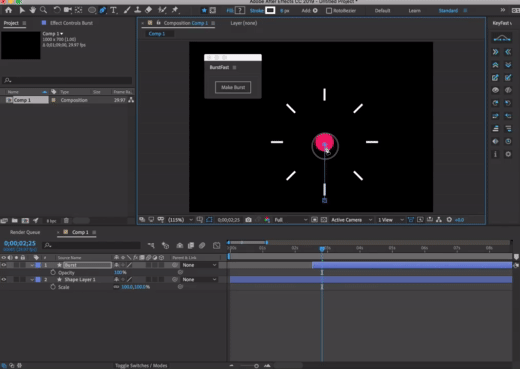
Task: Open the Layer (none) viewer tab
Action: [x=244, y=23]
